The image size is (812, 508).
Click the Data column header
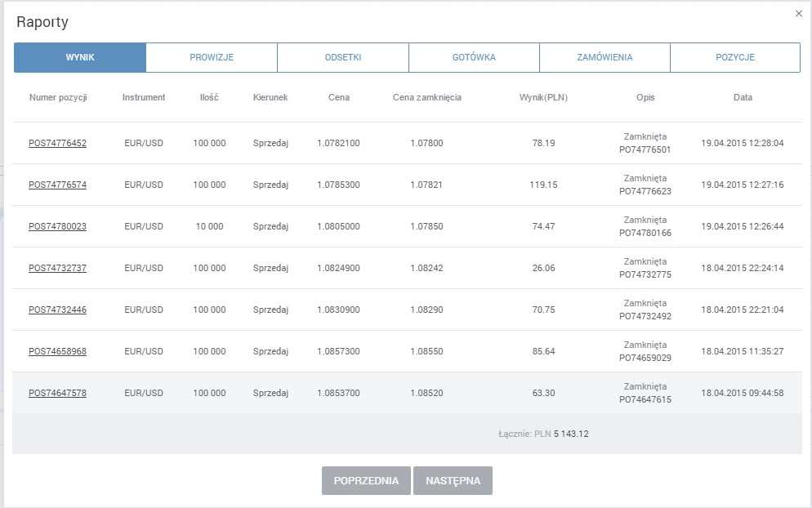742,97
